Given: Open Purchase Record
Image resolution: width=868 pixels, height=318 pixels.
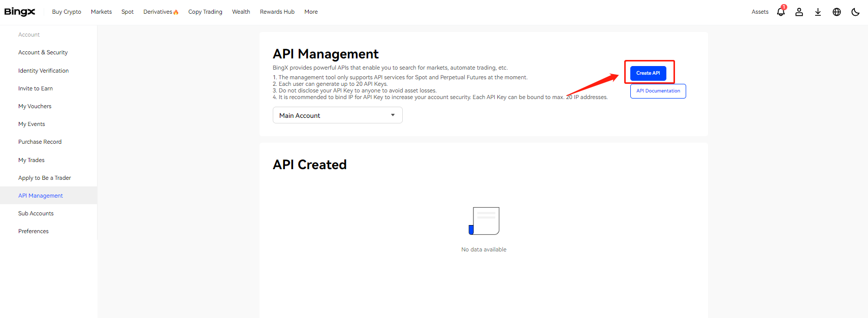Looking at the screenshot, I should (x=40, y=142).
